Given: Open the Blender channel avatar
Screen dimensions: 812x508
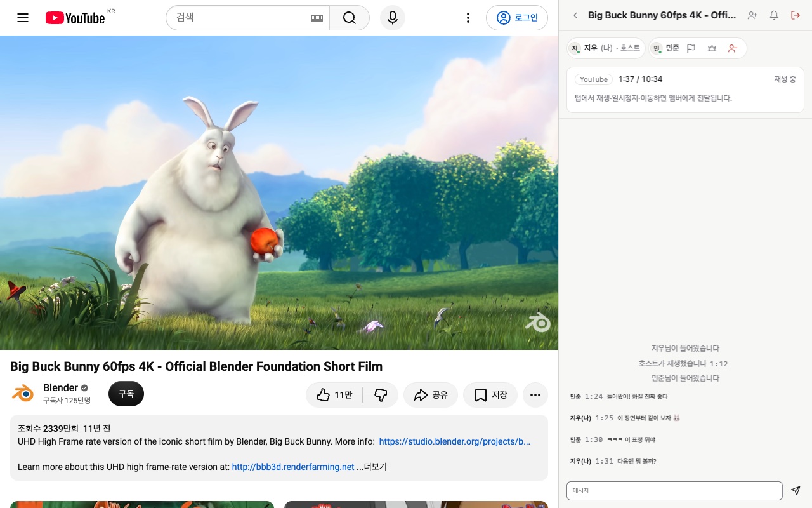Looking at the screenshot, I should coord(23,394).
